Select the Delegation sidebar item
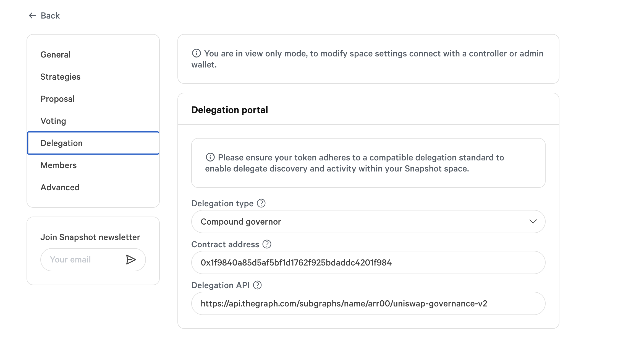The width and height of the screenshot is (644, 359). coord(61,143)
